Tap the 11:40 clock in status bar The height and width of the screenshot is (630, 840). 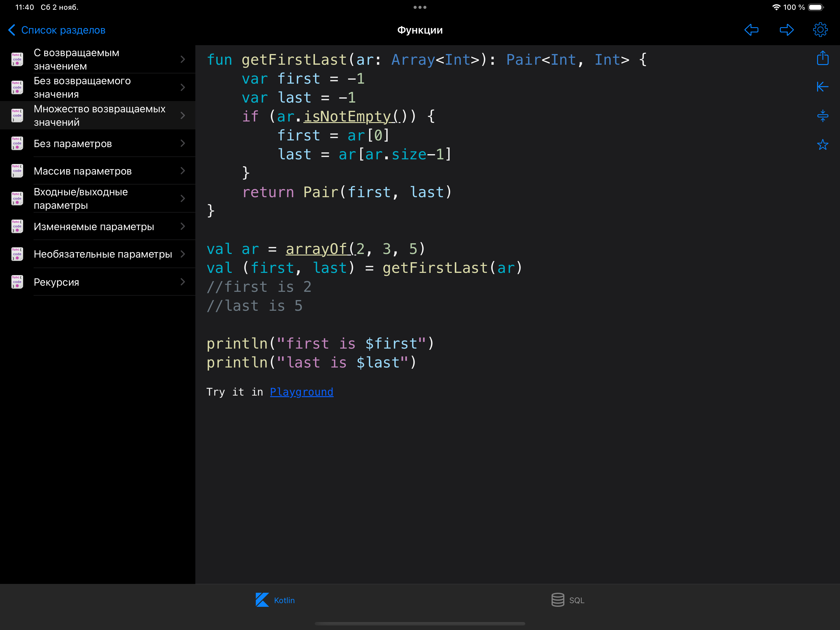point(25,7)
